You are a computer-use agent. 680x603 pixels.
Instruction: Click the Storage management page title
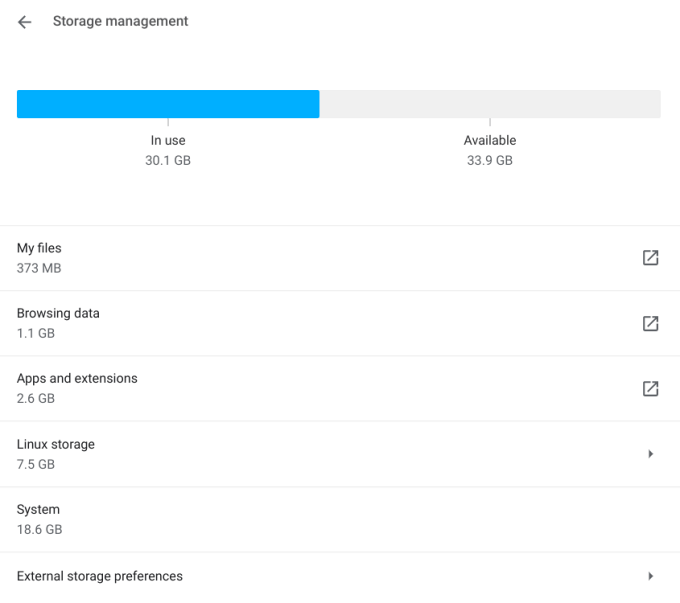(120, 21)
